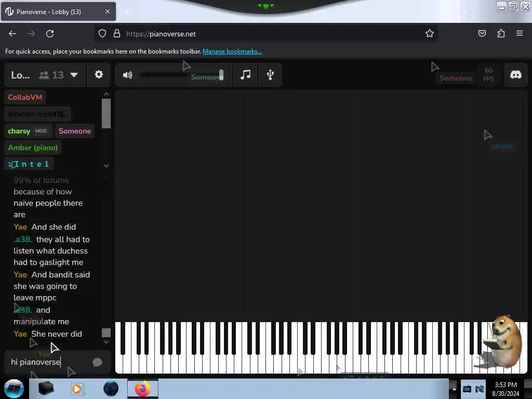The image size is (532, 399).
Task: Launch the media player taskbar icon
Action: [x=77, y=389]
